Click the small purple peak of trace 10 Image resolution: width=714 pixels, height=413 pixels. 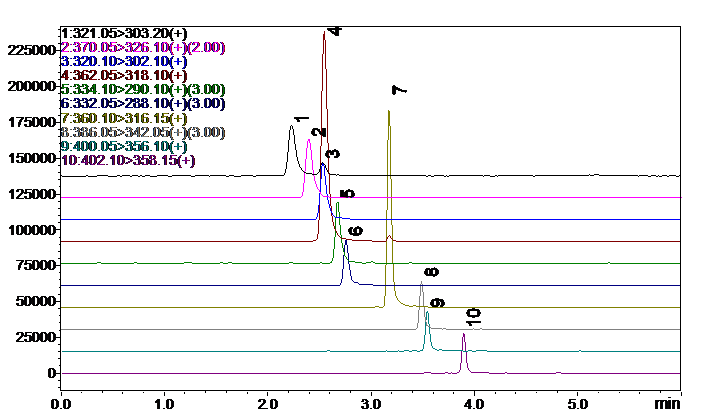pyautogui.click(x=464, y=336)
